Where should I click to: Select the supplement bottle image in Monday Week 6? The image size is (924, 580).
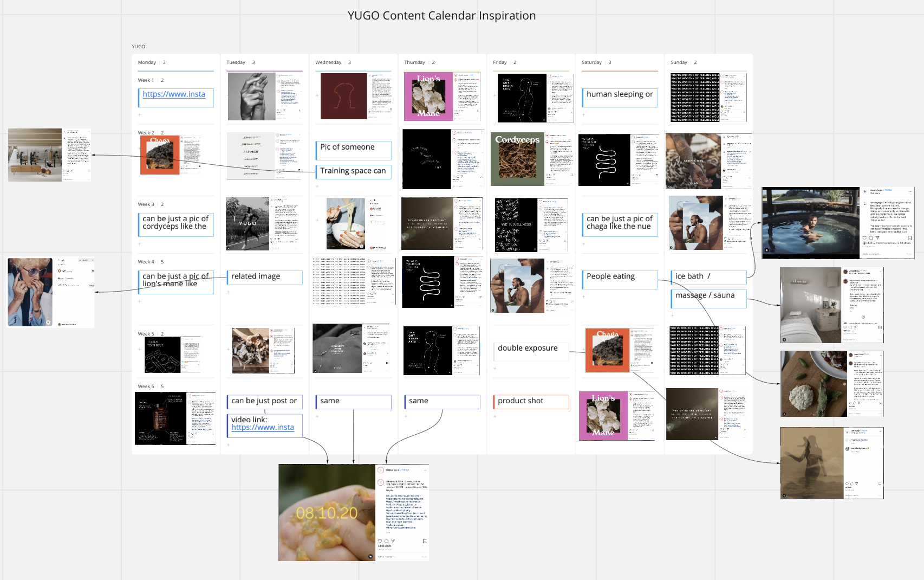click(175, 418)
